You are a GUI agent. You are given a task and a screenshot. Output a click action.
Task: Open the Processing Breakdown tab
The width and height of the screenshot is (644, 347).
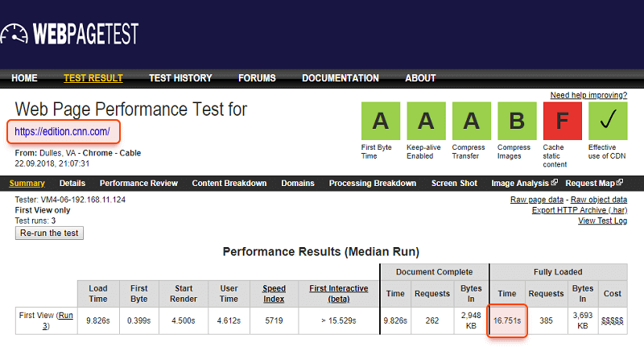(373, 183)
